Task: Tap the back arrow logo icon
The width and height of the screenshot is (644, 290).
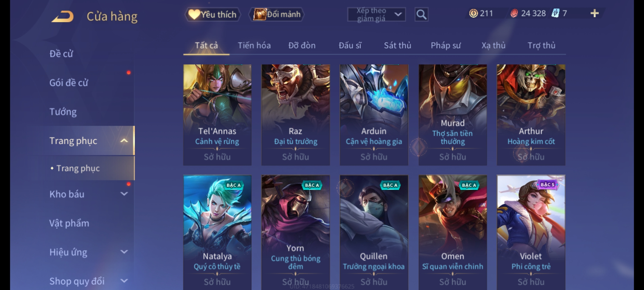Action: tap(63, 17)
